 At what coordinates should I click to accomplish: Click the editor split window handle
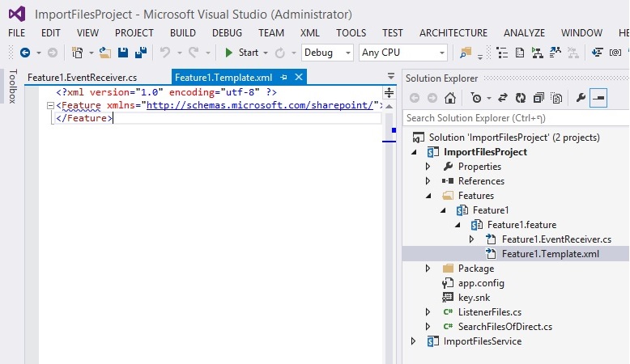tap(389, 93)
